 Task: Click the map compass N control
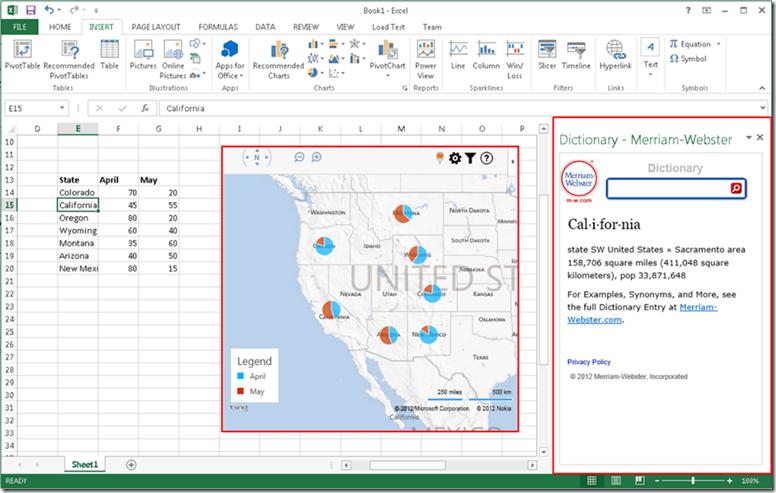(x=257, y=157)
